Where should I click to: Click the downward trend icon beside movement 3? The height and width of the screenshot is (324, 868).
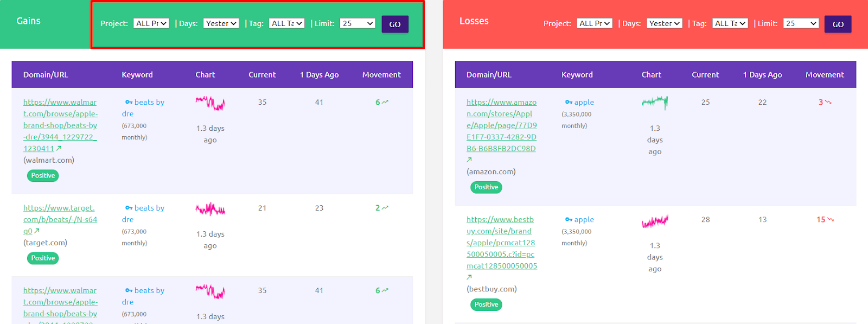click(828, 102)
